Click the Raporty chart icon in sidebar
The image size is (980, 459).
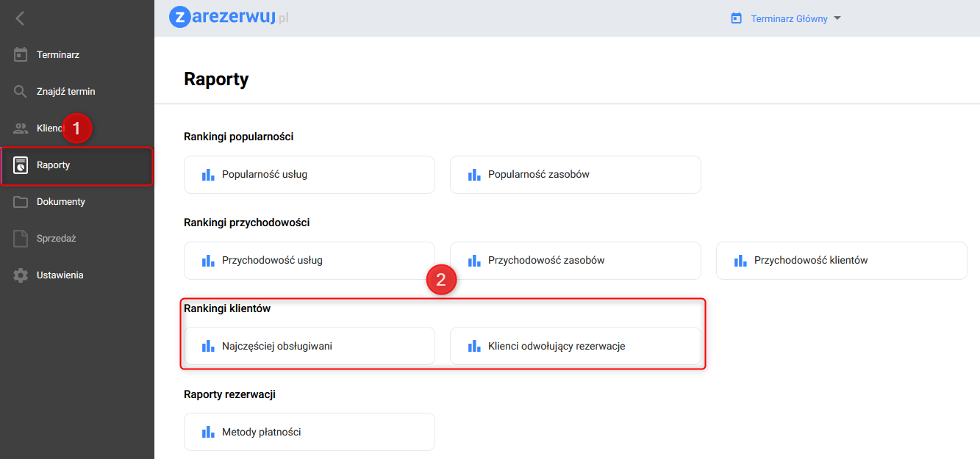tap(21, 165)
